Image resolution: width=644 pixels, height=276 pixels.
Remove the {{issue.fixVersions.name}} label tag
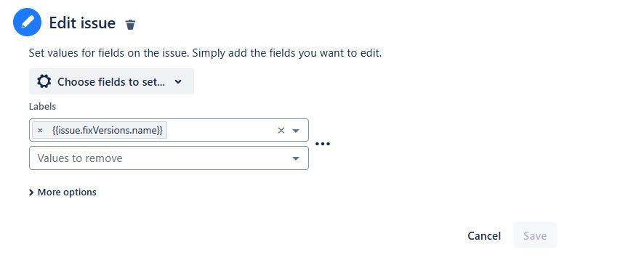click(x=40, y=131)
